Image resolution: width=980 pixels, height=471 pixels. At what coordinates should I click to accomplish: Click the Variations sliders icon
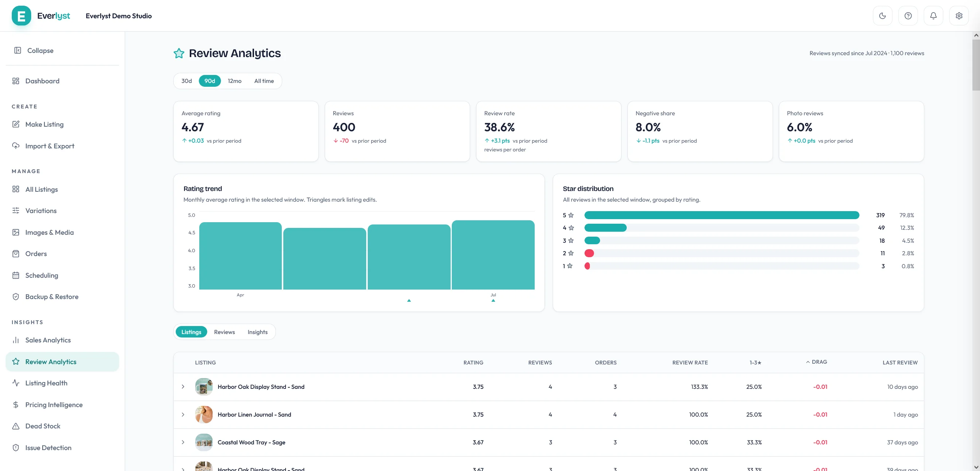pyautogui.click(x=16, y=210)
